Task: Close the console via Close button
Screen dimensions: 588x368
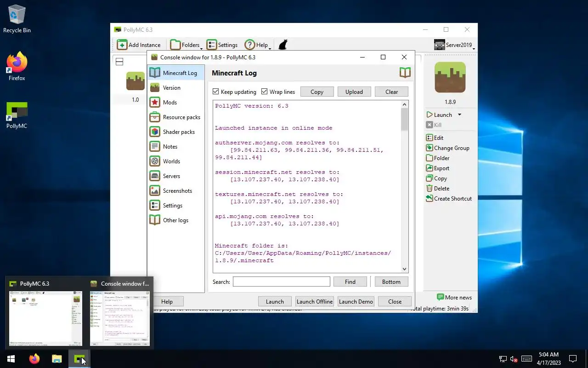Action: click(395, 301)
